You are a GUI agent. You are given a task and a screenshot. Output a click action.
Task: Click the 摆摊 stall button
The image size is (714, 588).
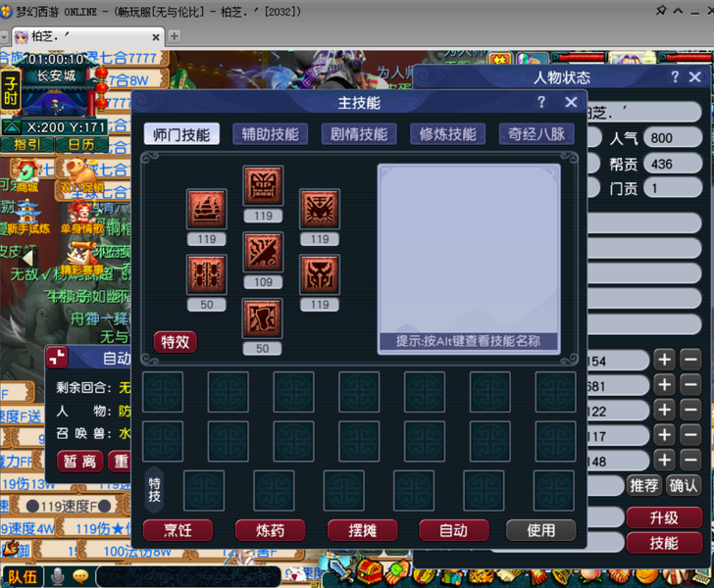(x=363, y=530)
